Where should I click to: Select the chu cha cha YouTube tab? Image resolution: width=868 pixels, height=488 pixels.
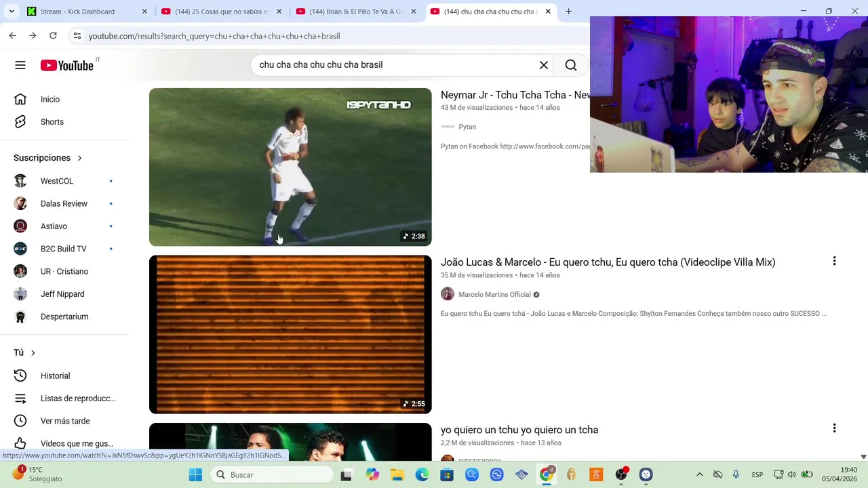(491, 12)
